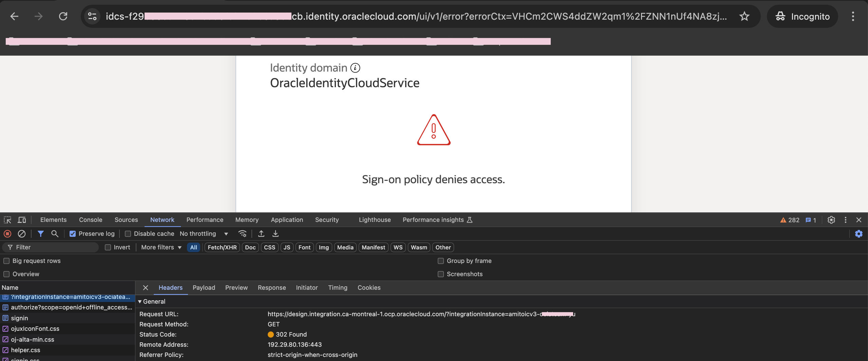This screenshot has width=868, height=361.
Task: Enable the Group by frame checkbox
Action: click(x=440, y=261)
